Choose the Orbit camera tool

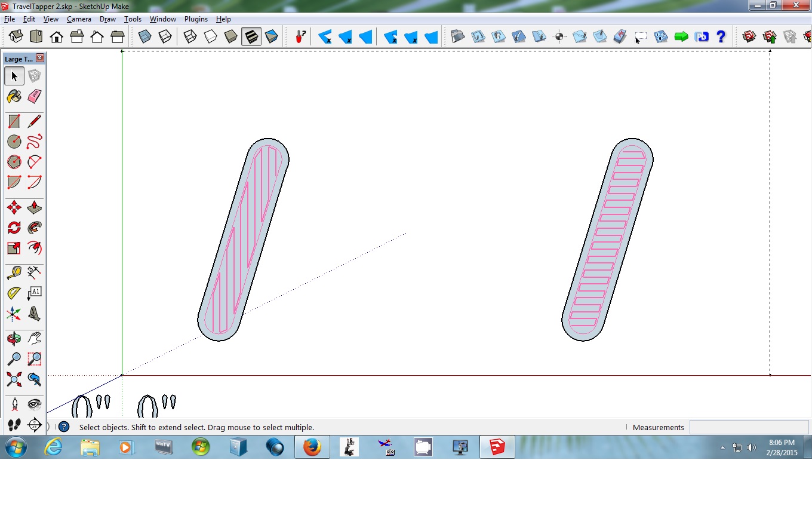point(14,339)
